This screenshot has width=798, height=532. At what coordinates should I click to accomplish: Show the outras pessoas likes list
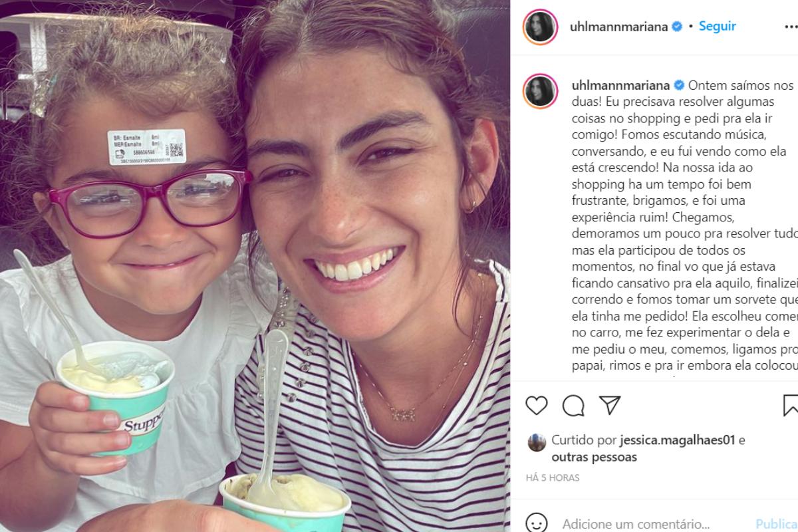point(594,457)
